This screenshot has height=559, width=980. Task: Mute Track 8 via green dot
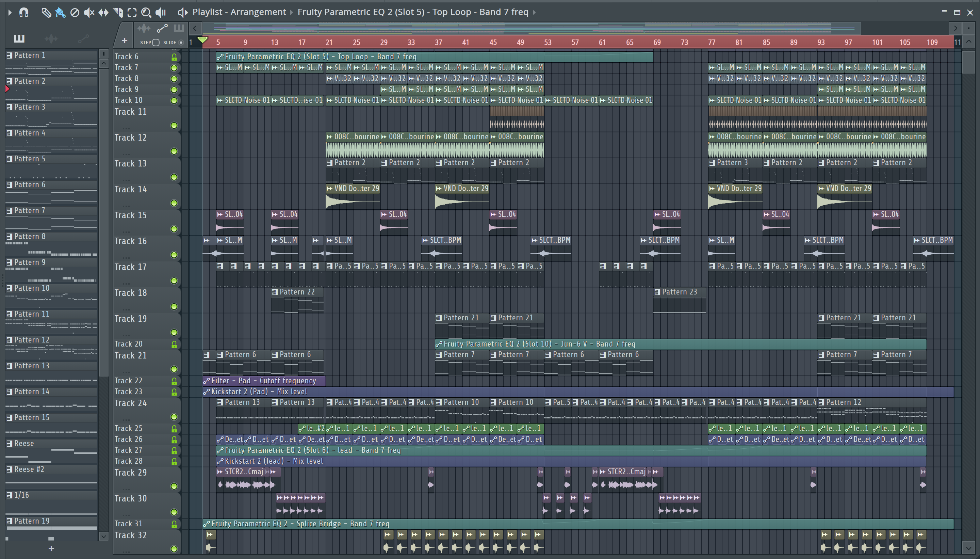tap(174, 79)
